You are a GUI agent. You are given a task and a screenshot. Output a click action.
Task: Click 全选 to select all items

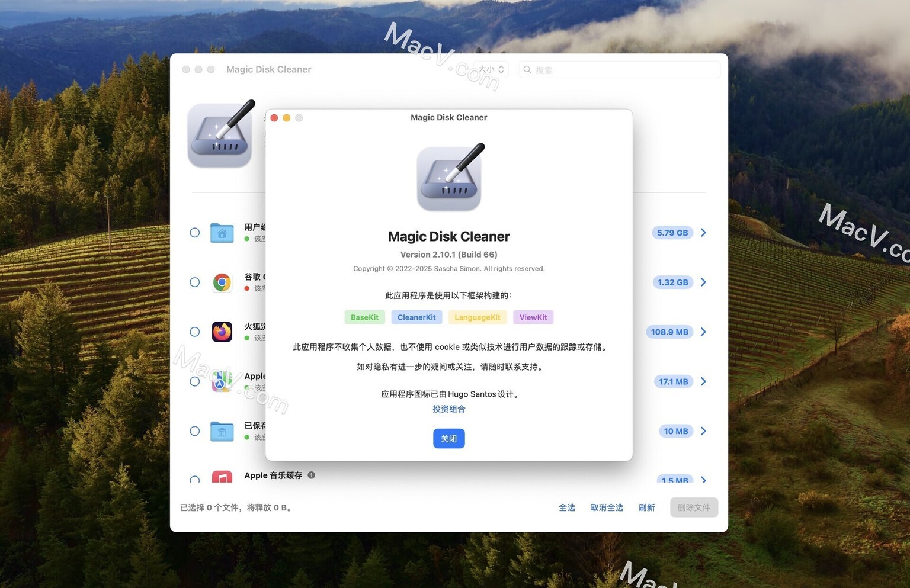[x=567, y=507]
